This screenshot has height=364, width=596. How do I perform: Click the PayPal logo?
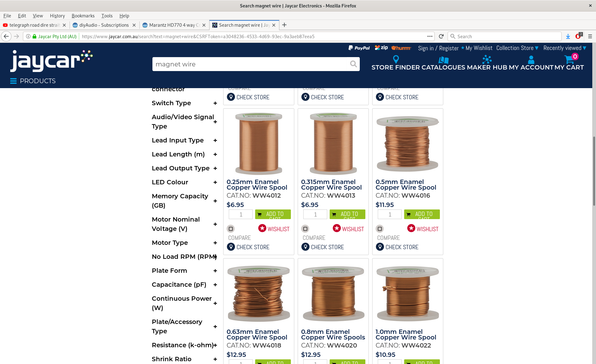(359, 48)
